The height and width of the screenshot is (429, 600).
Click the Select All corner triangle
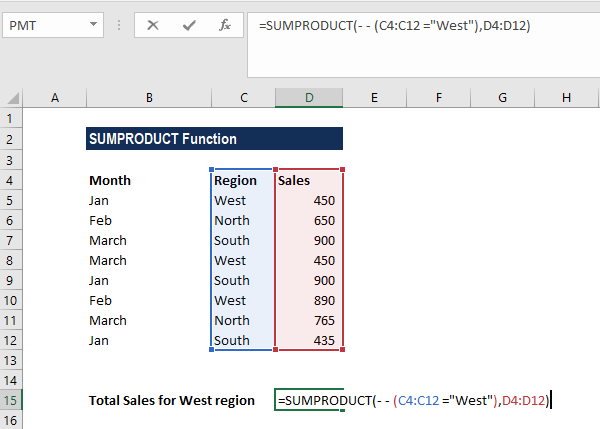pyautogui.click(x=12, y=98)
